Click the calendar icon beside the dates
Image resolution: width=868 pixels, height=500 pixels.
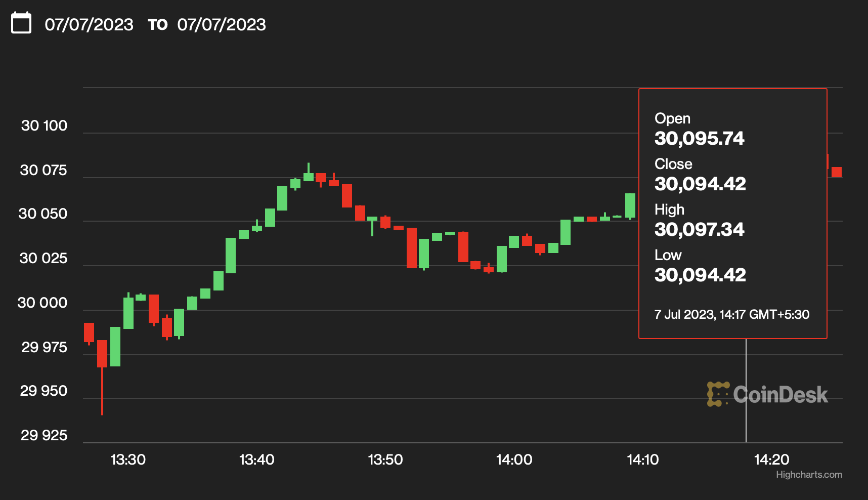point(21,24)
